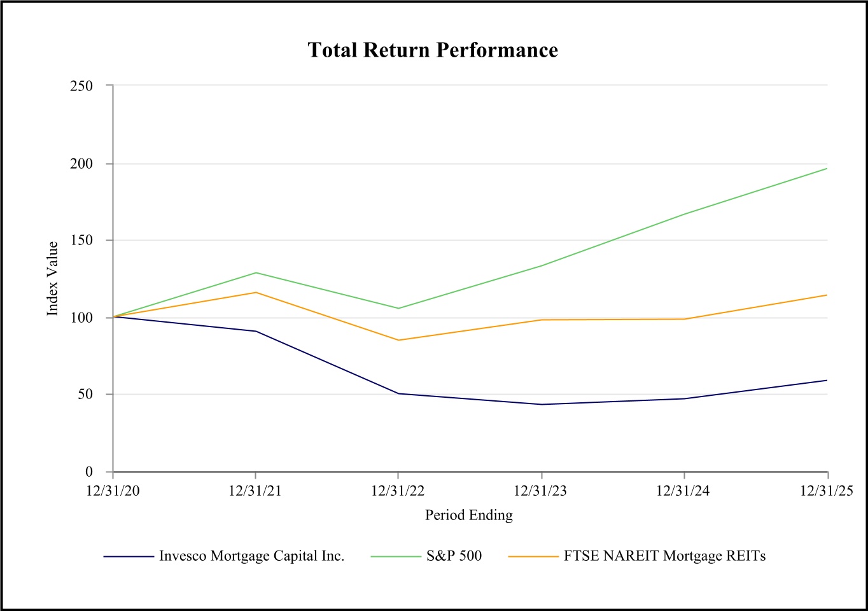The width and height of the screenshot is (868, 611).
Task: Click the "Total Return Performance" chart title
Action: click(x=433, y=50)
